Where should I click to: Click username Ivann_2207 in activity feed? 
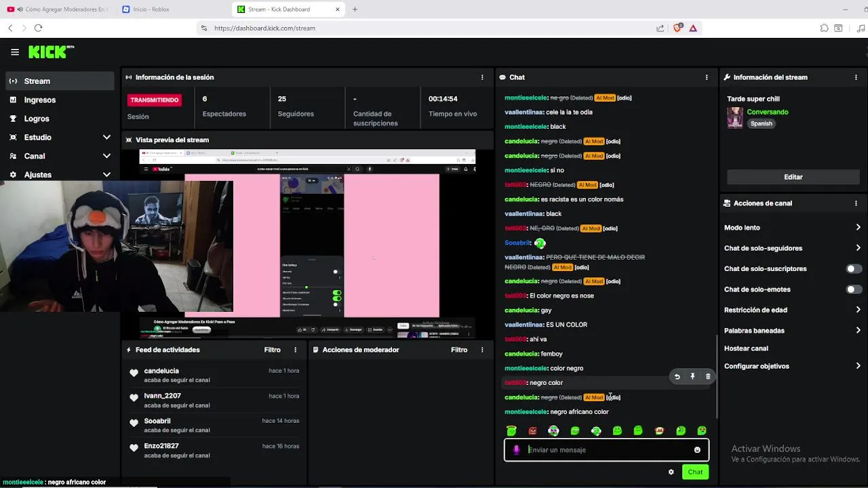(x=162, y=396)
